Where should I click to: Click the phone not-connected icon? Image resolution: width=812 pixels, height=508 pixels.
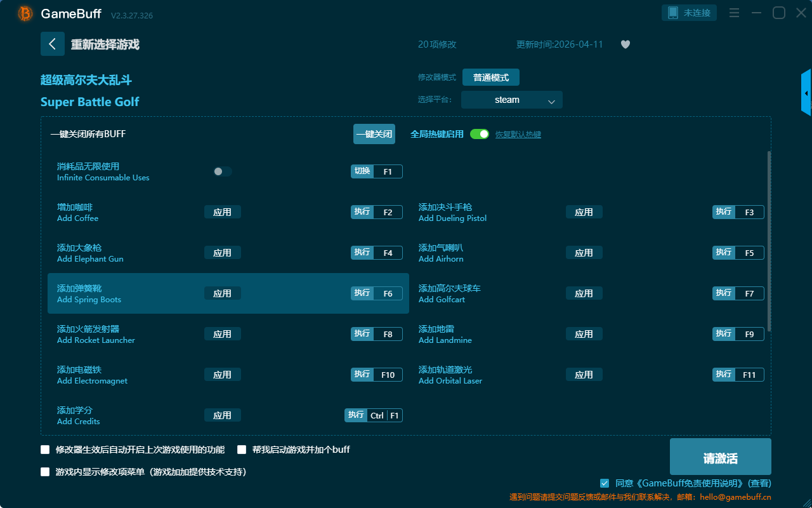[674, 13]
